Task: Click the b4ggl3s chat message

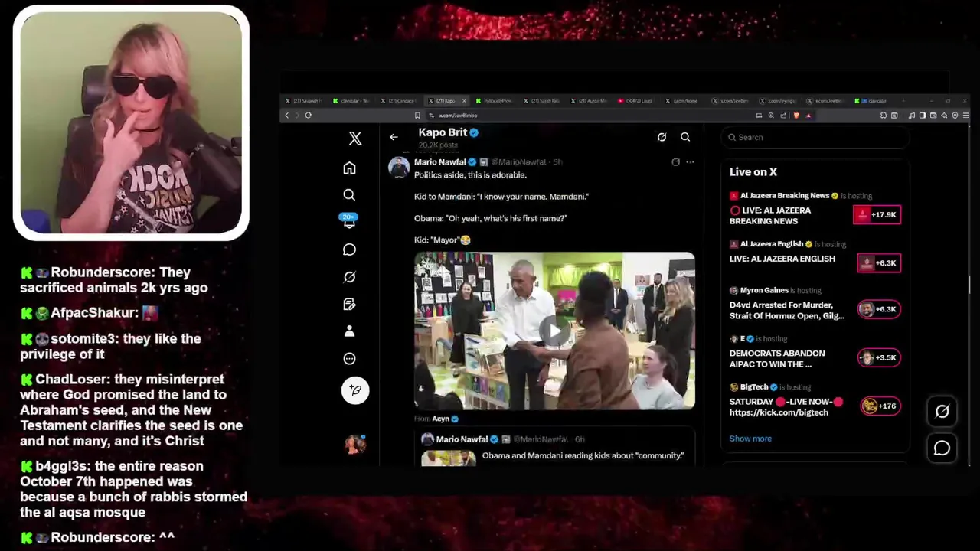Action: pos(134,489)
